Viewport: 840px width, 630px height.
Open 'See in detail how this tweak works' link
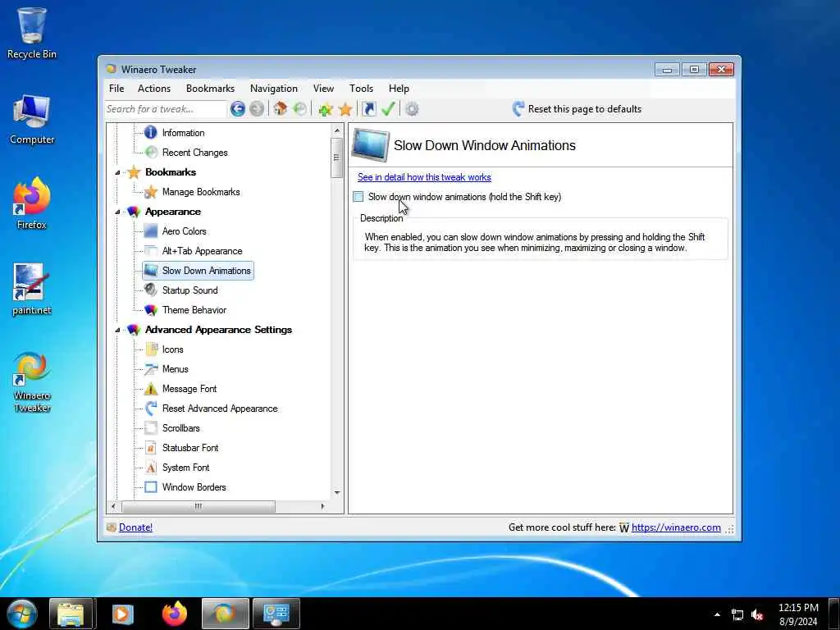(x=424, y=177)
